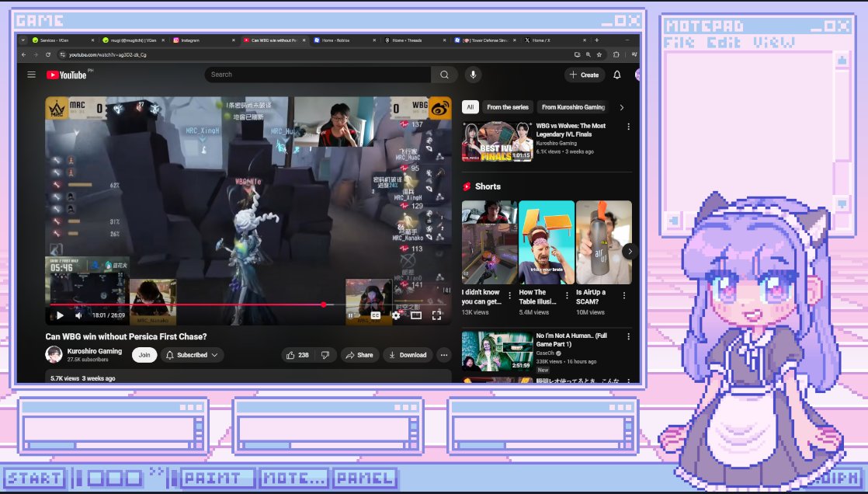Focus the YouTube search box
This screenshot has height=494, width=868.
318,75
